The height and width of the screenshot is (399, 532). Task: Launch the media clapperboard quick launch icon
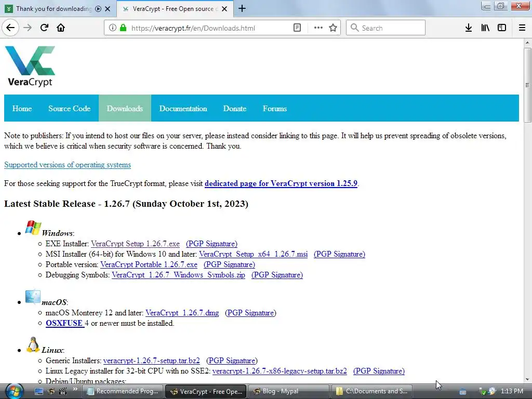[x=63, y=391]
